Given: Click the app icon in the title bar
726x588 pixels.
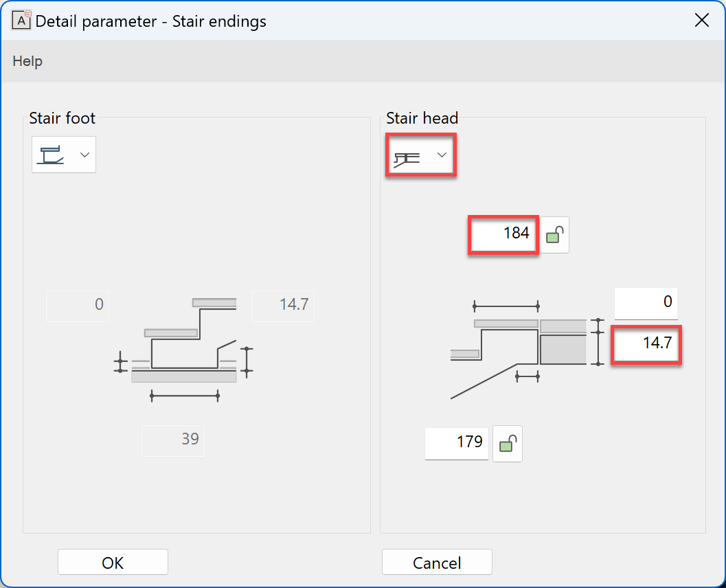Looking at the screenshot, I should pyautogui.click(x=22, y=20).
